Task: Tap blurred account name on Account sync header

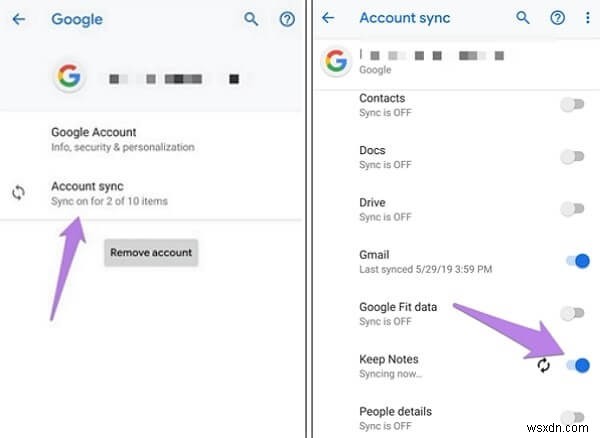Action: [x=432, y=55]
